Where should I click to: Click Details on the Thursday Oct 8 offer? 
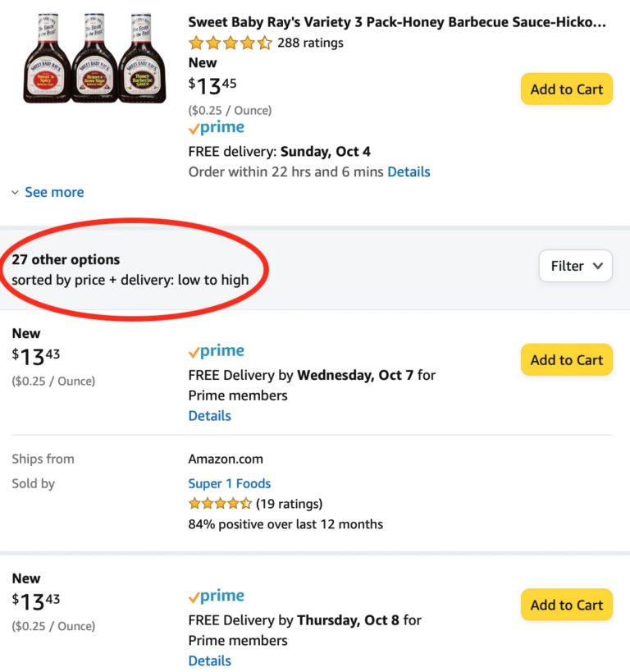click(x=209, y=661)
